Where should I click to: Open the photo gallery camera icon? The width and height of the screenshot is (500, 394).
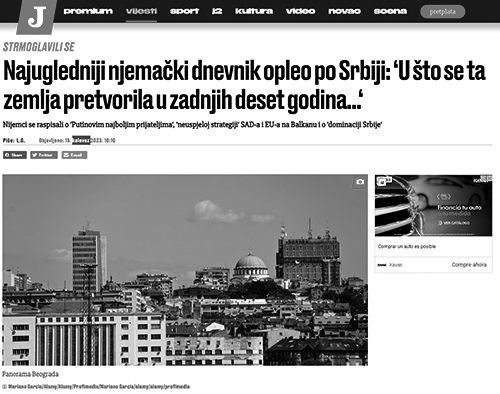[x=360, y=182]
